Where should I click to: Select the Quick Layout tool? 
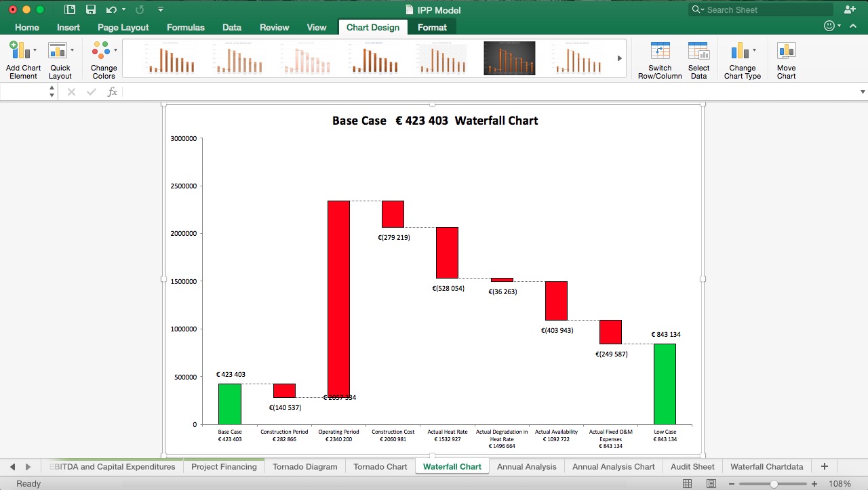(60, 58)
